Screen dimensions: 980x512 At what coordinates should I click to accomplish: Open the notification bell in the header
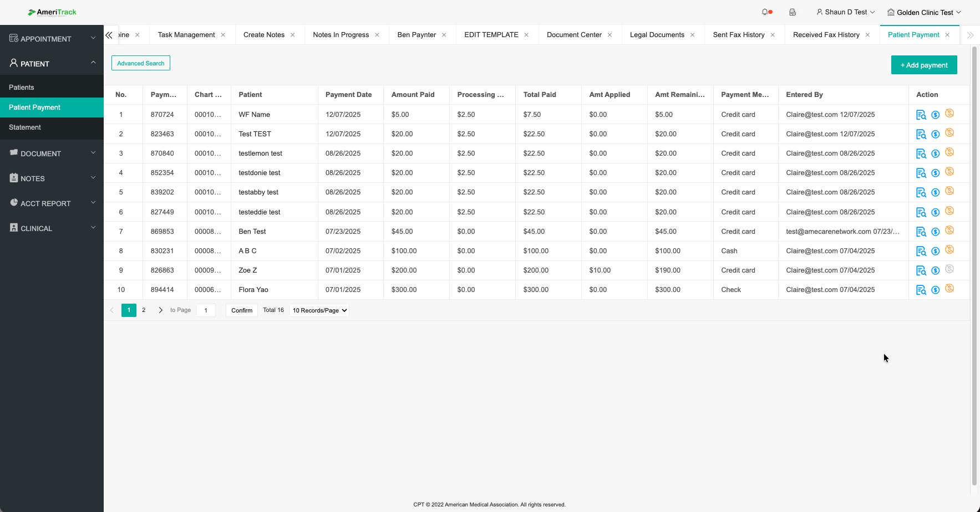point(765,12)
